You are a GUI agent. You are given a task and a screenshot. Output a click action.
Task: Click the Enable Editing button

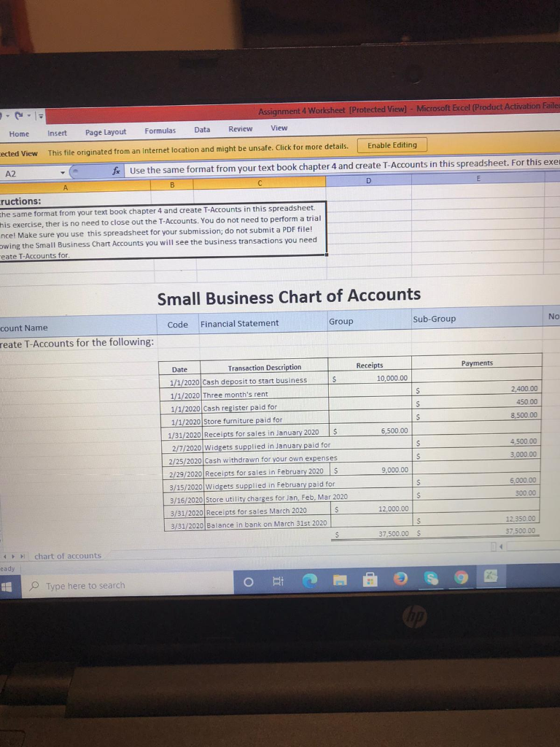click(x=392, y=145)
